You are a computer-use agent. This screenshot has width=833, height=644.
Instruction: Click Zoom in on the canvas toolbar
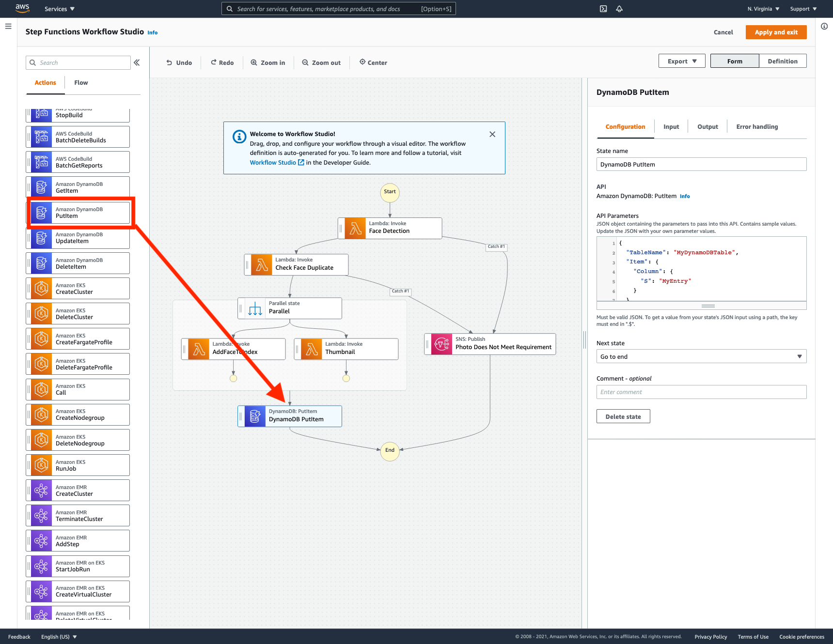coord(268,62)
